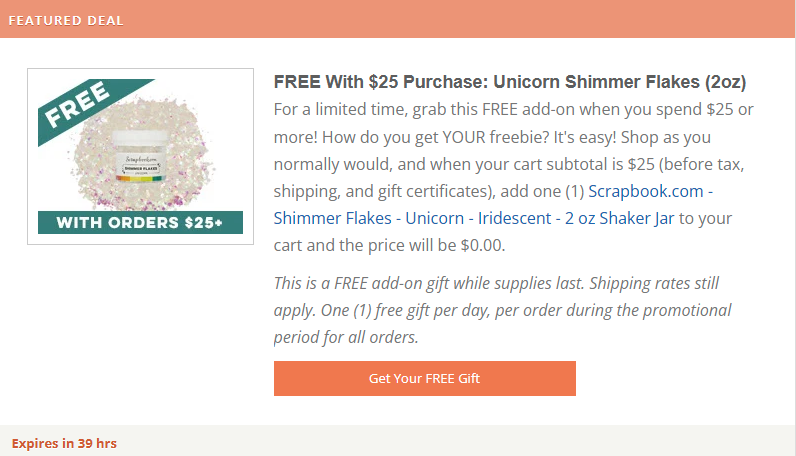
Task: Click the 'Expires in 39 hrs' notice
Action: 64,442
